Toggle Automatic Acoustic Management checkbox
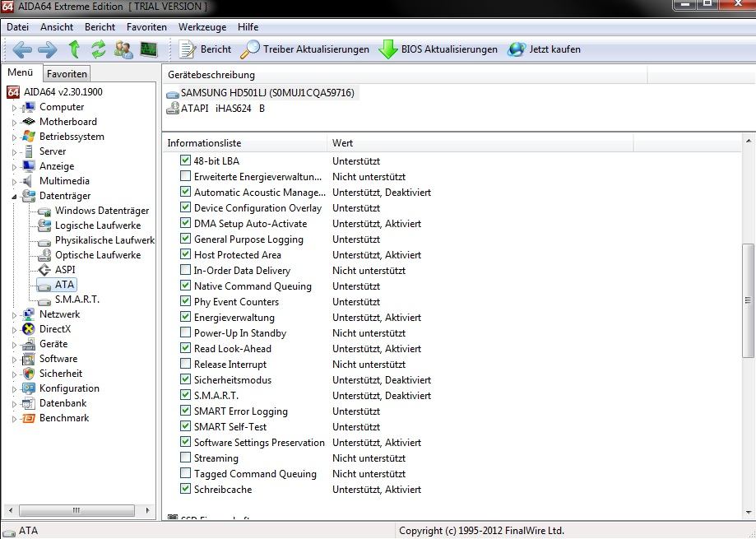 coord(185,192)
